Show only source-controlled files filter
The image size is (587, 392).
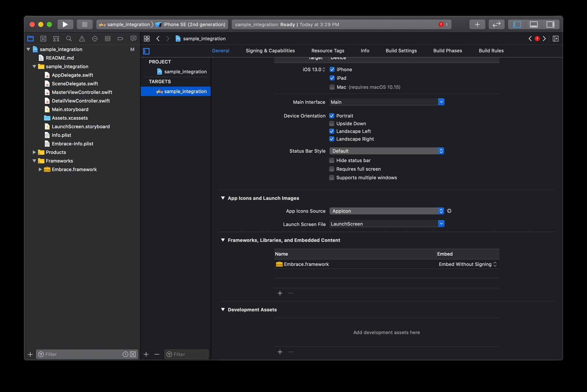(133, 354)
